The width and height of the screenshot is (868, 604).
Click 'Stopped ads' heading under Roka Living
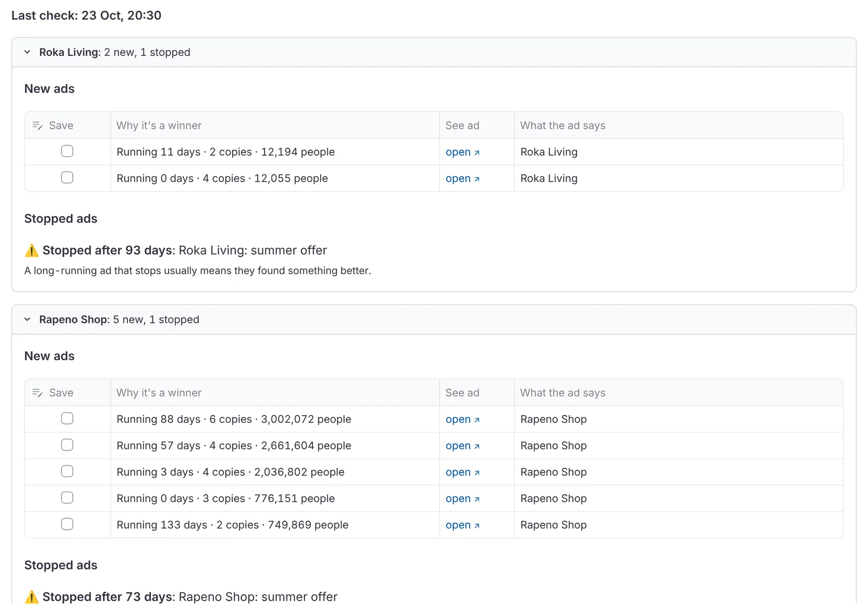(x=61, y=219)
